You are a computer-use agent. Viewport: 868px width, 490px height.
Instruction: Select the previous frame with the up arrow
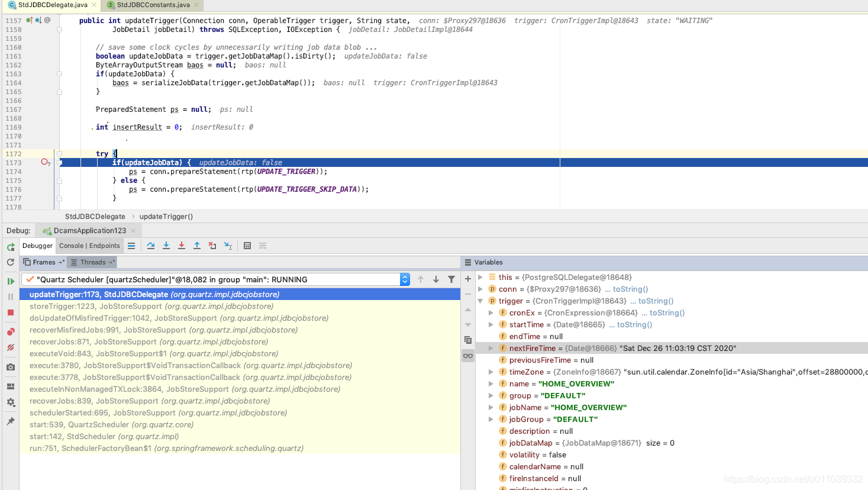click(421, 279)
